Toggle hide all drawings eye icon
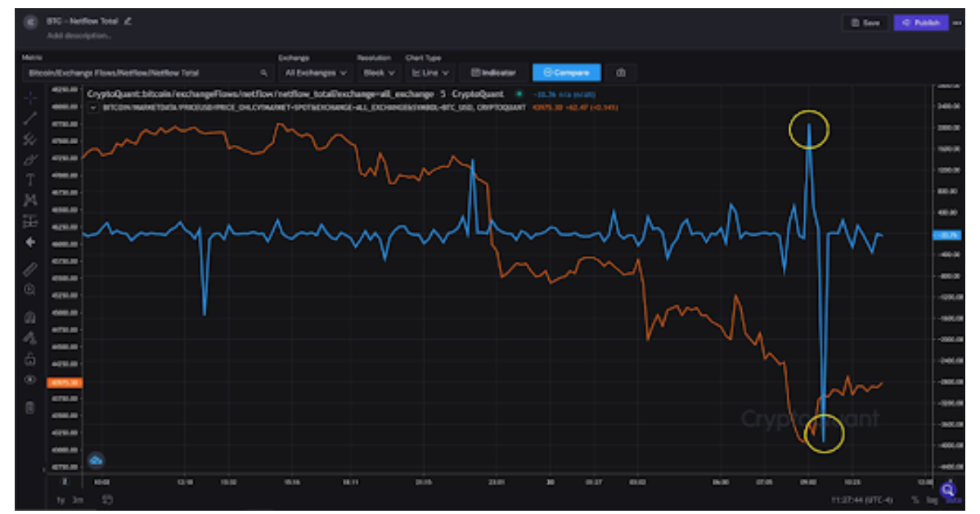Screen dimensions: 980x514 30,380
